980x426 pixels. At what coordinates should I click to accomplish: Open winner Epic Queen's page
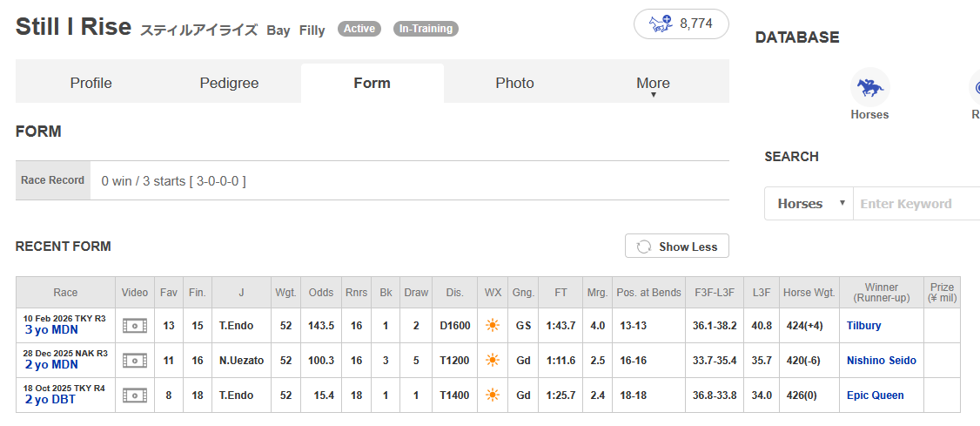click(875, 396)
